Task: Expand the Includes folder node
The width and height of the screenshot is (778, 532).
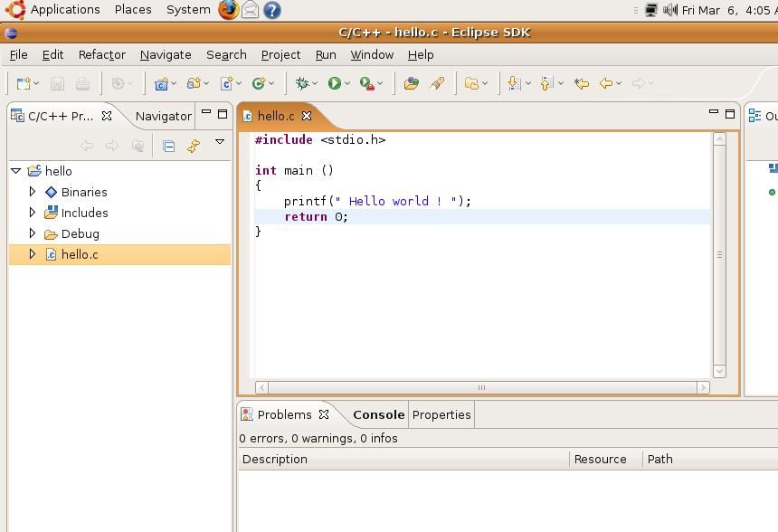Action: click(33, 213)
